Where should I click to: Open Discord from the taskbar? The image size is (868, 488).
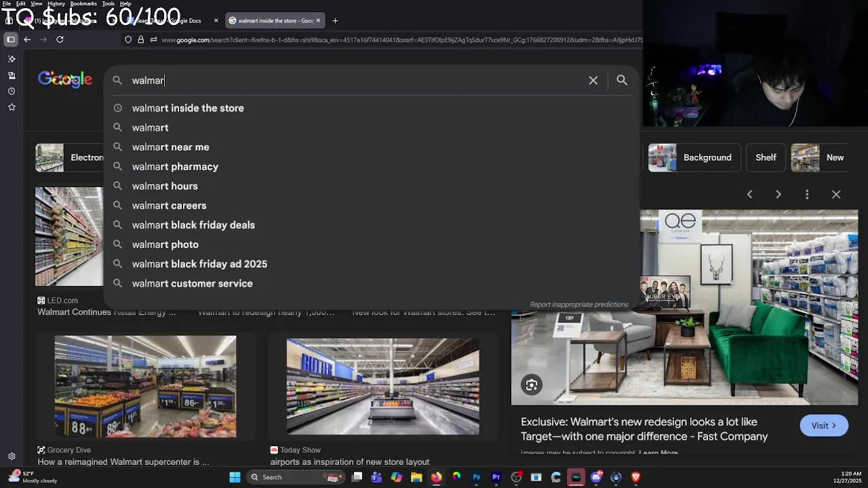coord(596,477)
